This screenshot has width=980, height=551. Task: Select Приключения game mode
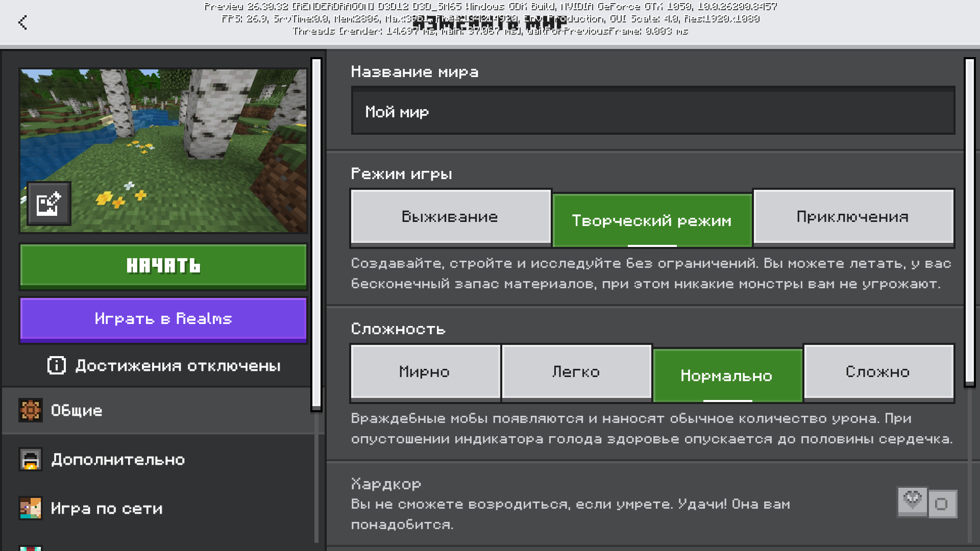pos(853,217)
